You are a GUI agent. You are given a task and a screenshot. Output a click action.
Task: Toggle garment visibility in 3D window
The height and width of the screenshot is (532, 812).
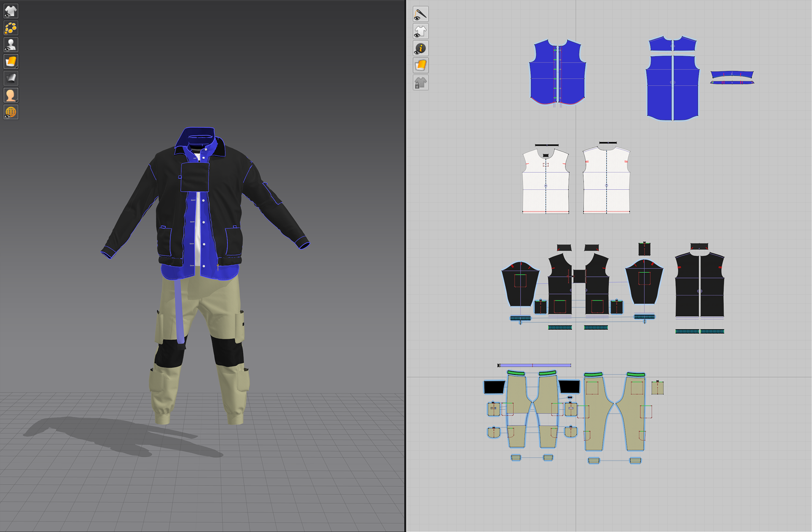coord(11,11)
